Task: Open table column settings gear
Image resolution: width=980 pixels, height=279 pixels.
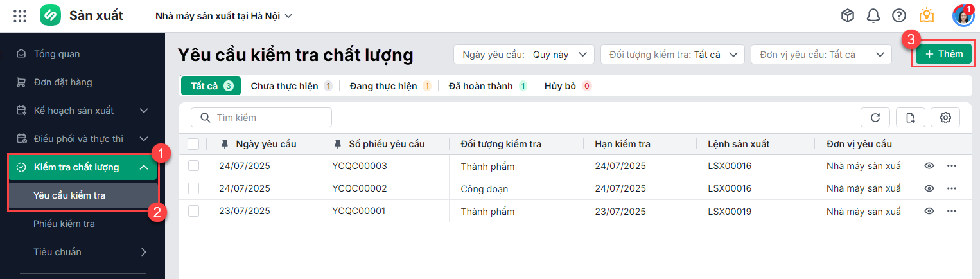Action: coord(945,118)
